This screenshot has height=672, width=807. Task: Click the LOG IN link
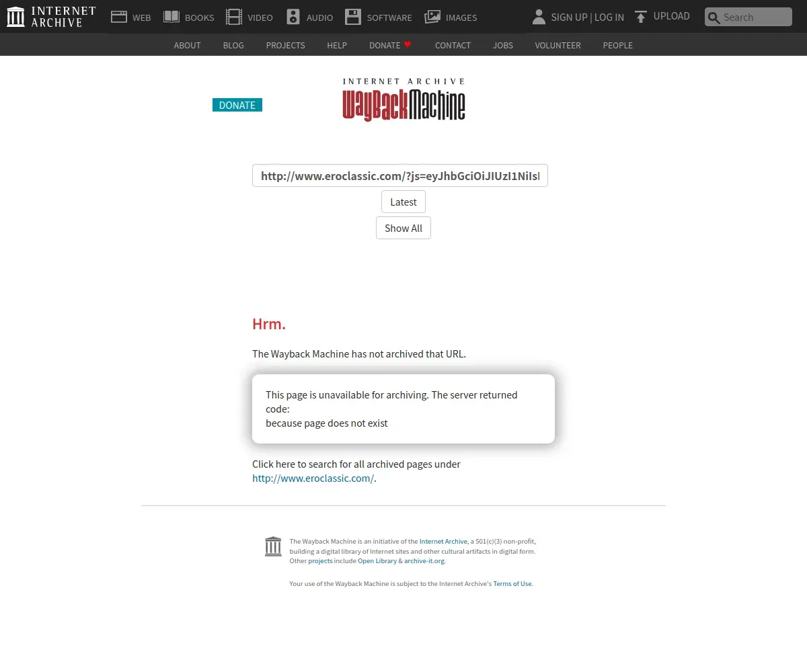609,17
